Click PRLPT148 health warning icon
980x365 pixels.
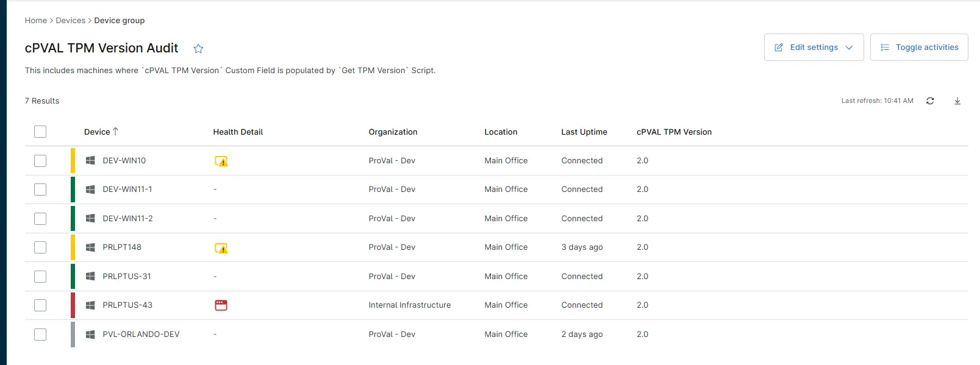221,248
